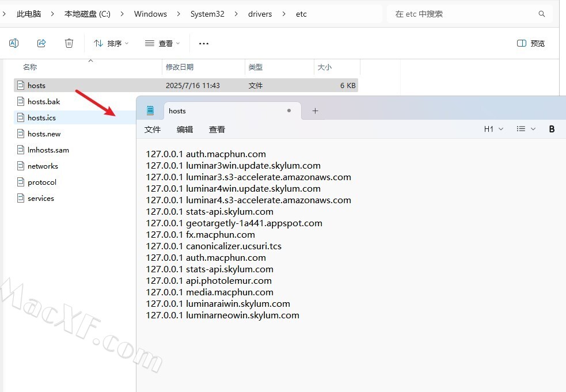Click the lmhosts.sam file icon
This screenshot has height=392, width=566.
21,150
